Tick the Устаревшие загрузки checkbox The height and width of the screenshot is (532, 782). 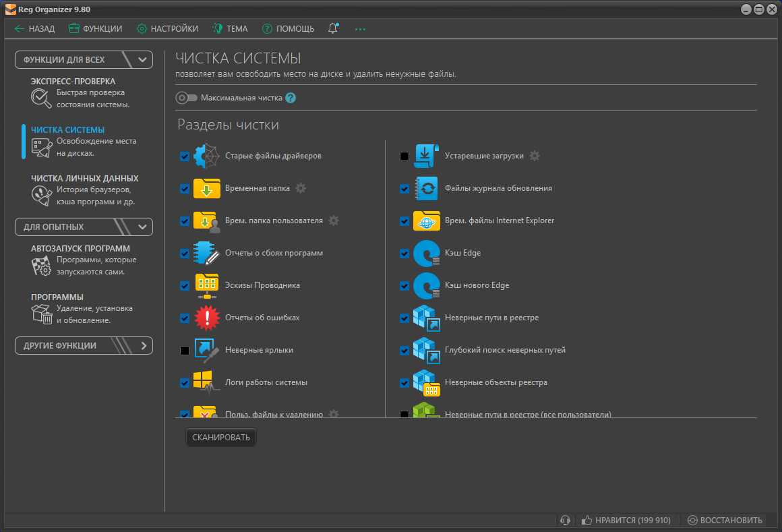[x=404, y=156]
